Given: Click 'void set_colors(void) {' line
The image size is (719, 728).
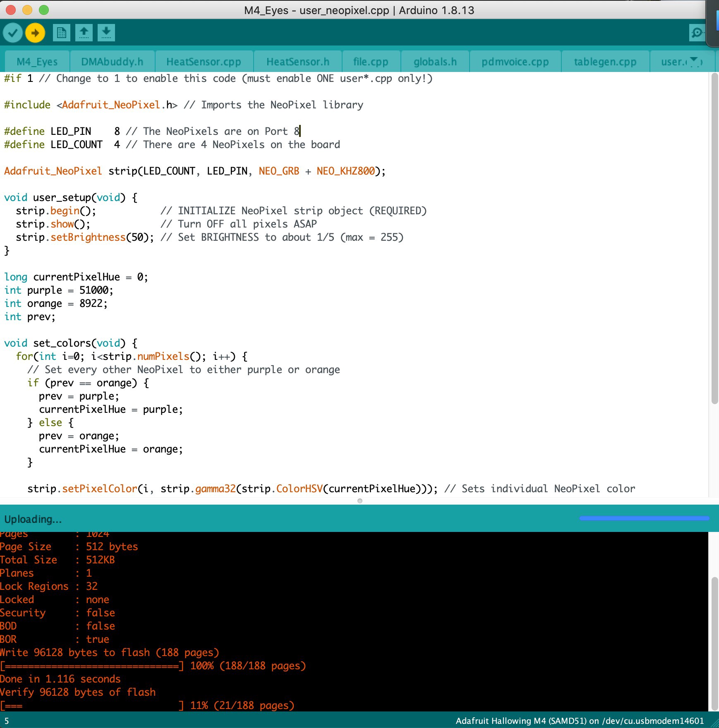Looking at the screenshot, I should pyautogui.click(x=71, y=343).
